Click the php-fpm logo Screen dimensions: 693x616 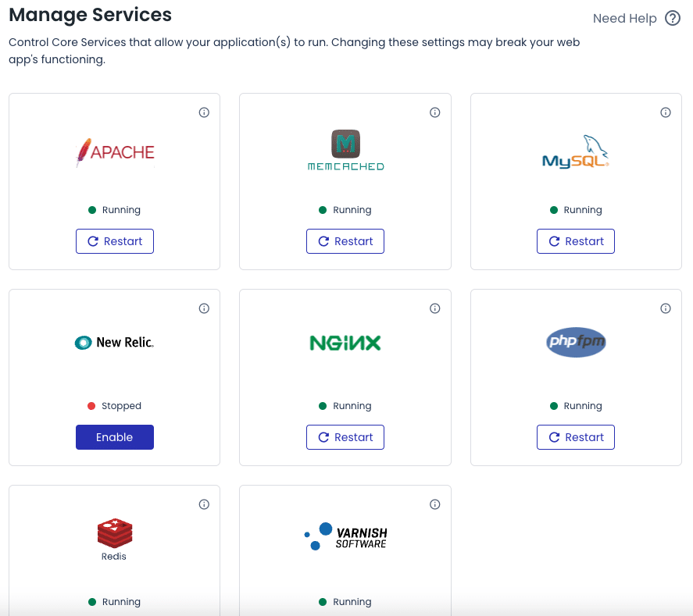[x=576, y=342]
